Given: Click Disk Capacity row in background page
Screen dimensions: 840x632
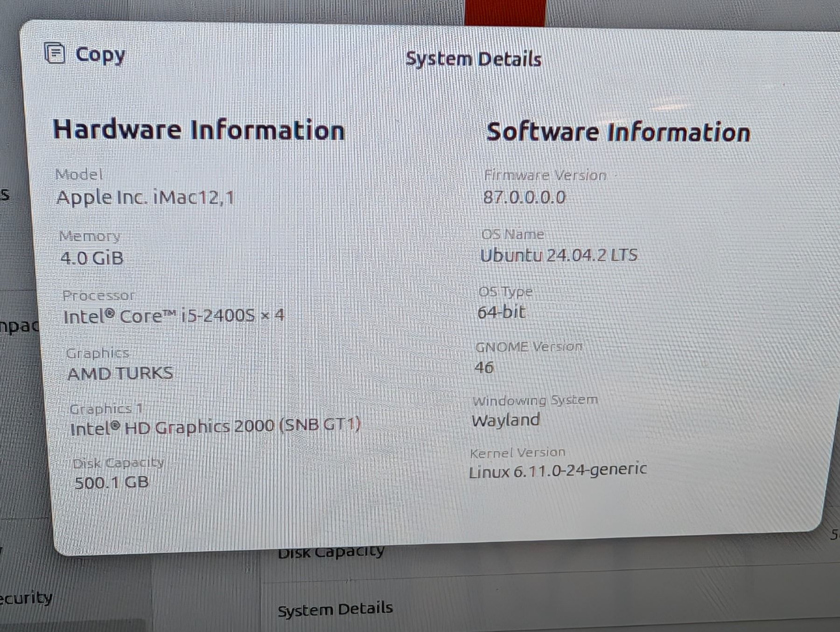Looking at the screenshot, I should click(x=331, y=553).
